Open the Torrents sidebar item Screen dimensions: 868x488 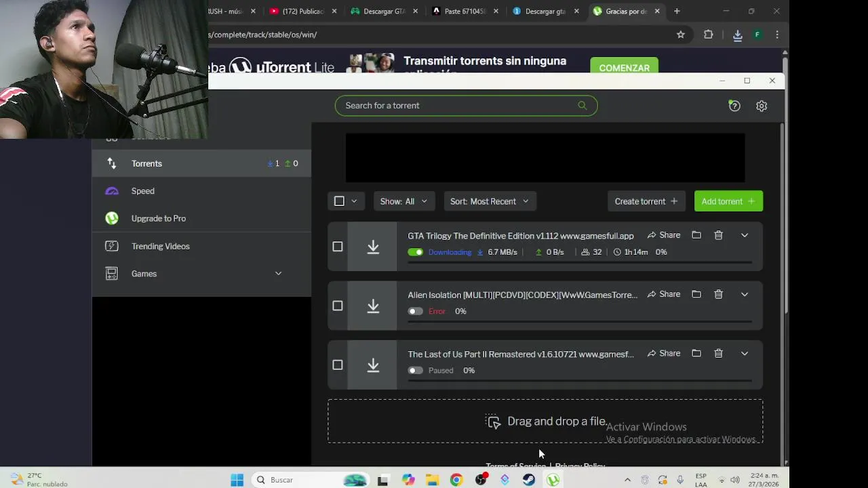point(201,163)
